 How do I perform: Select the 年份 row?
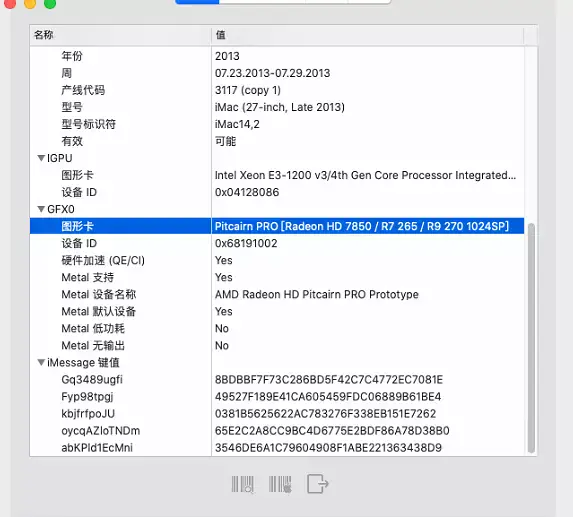(277, 56)
